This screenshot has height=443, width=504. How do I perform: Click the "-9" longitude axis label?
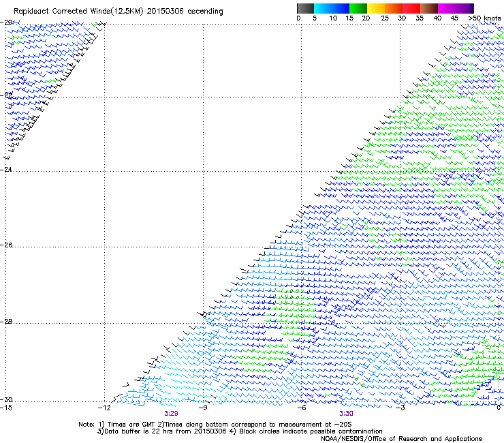point(203,408)
